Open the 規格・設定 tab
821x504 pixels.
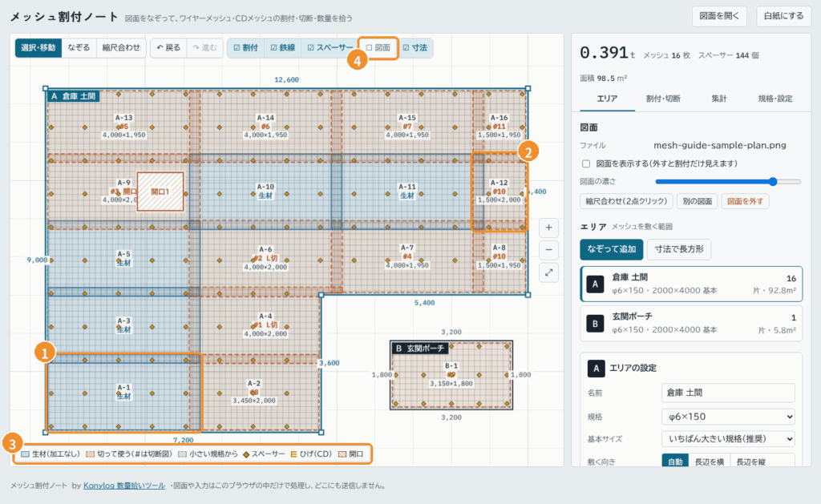(775, 99)
